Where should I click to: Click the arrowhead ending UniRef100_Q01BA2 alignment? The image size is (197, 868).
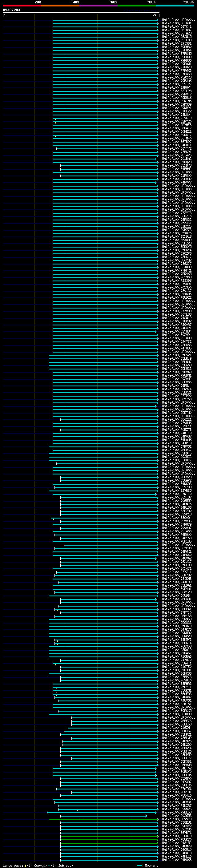click(155, 159)
